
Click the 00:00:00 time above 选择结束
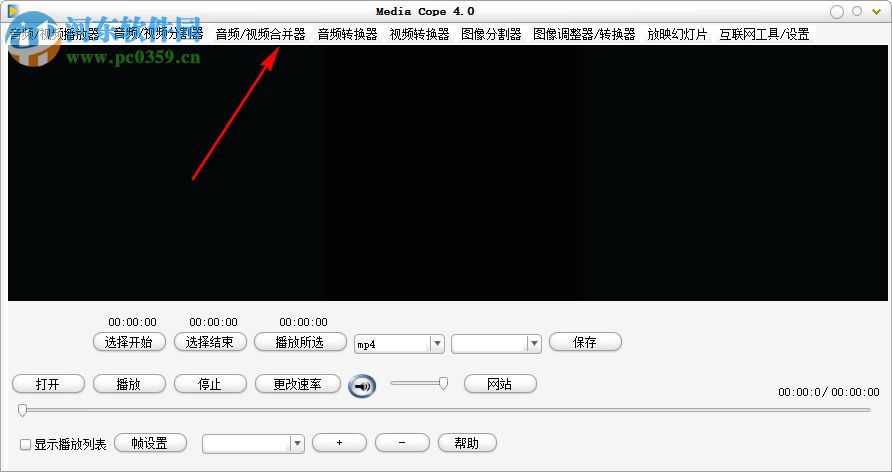pyautogui.click(x=213, y=322)
